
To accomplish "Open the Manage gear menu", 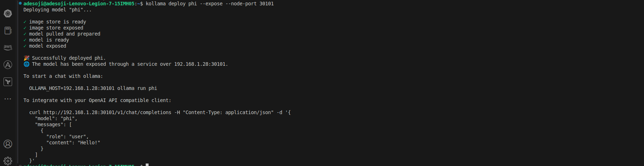I will tap(8, 161).
